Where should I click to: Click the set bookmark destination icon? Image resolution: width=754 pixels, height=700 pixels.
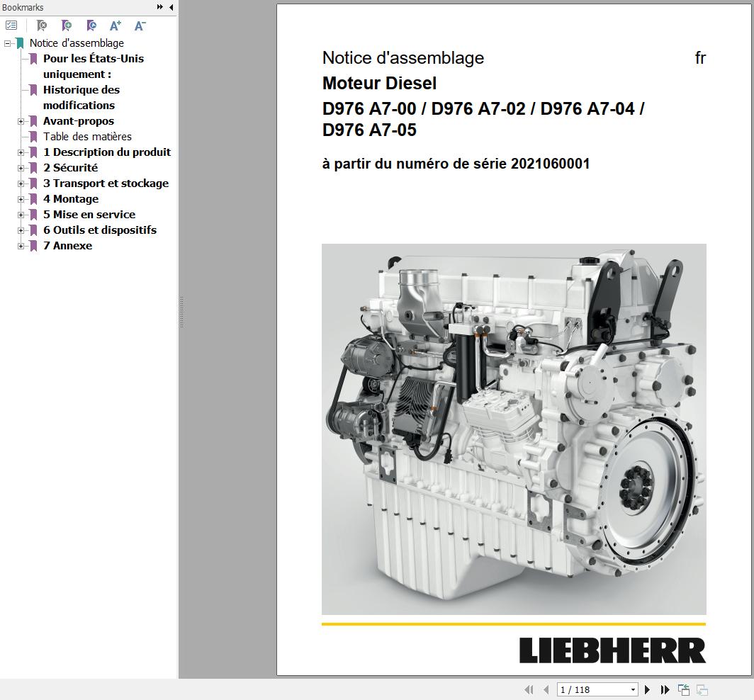tap(91, 25)
